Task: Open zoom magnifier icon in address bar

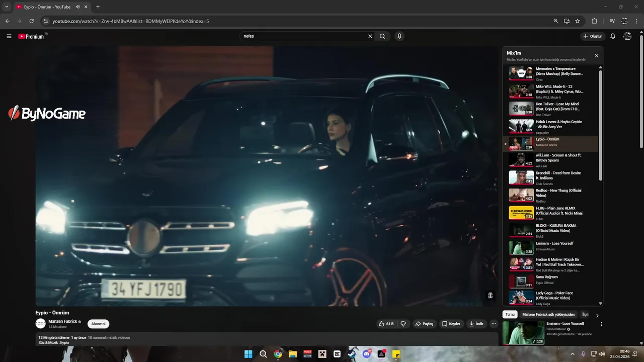Action: pyautogui.click(x=555, y=21)
